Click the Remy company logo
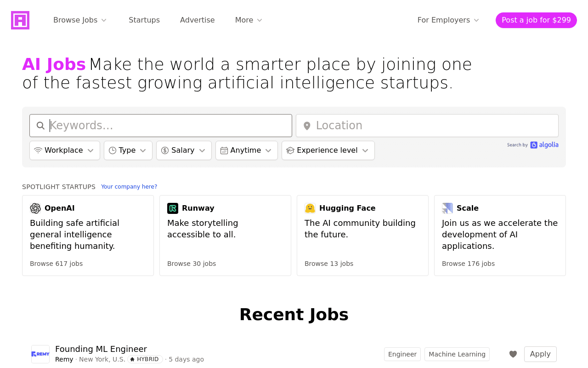Image resolution: width=588 pixels, height=368 pixels. (x=40, y=354)
